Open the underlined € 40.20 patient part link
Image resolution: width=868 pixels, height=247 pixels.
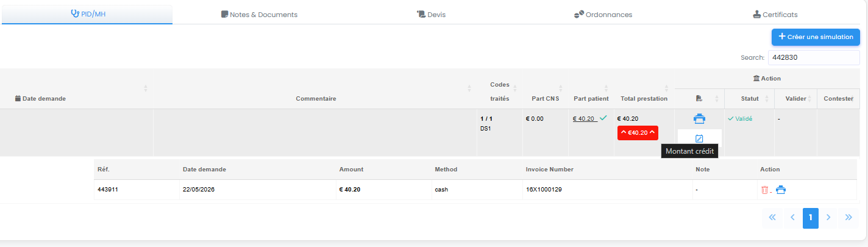(585, 118)
